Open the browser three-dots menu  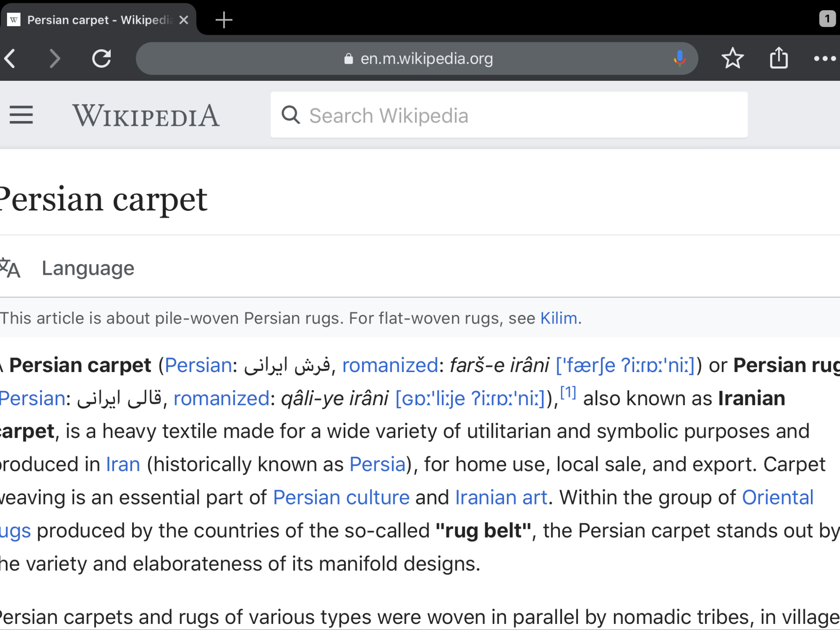tap(825, 59)
